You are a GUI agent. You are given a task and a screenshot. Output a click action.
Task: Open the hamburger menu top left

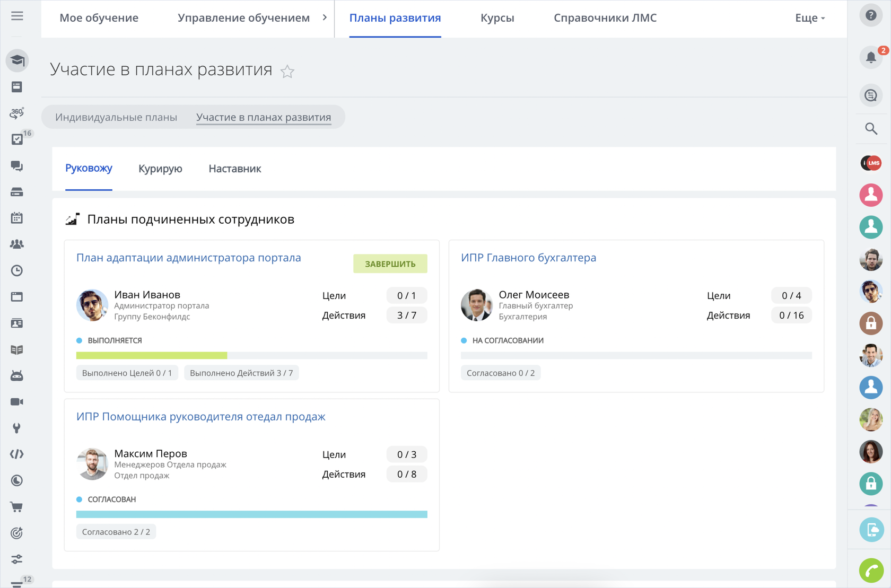point(17,15)
